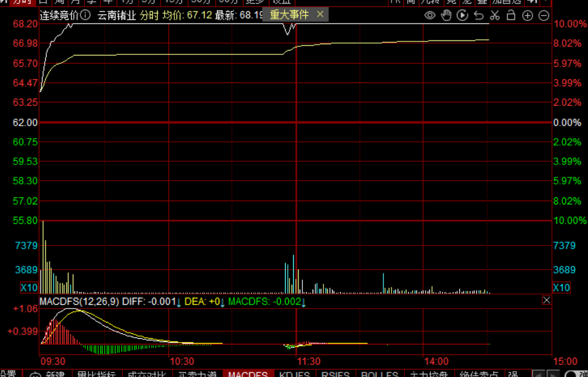Click the 68.20 price axis label

(x=25, y=24)
